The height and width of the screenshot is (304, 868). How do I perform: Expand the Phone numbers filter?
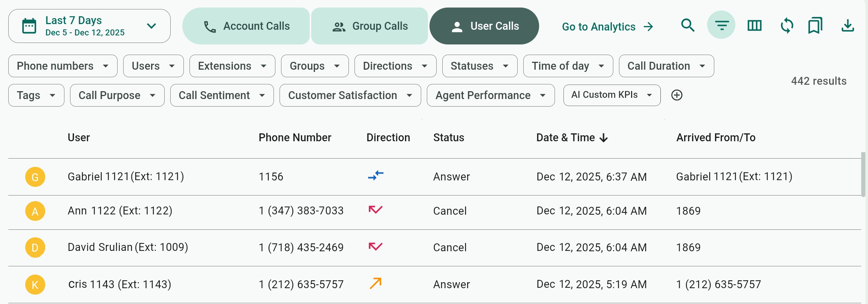pos(63,66)
